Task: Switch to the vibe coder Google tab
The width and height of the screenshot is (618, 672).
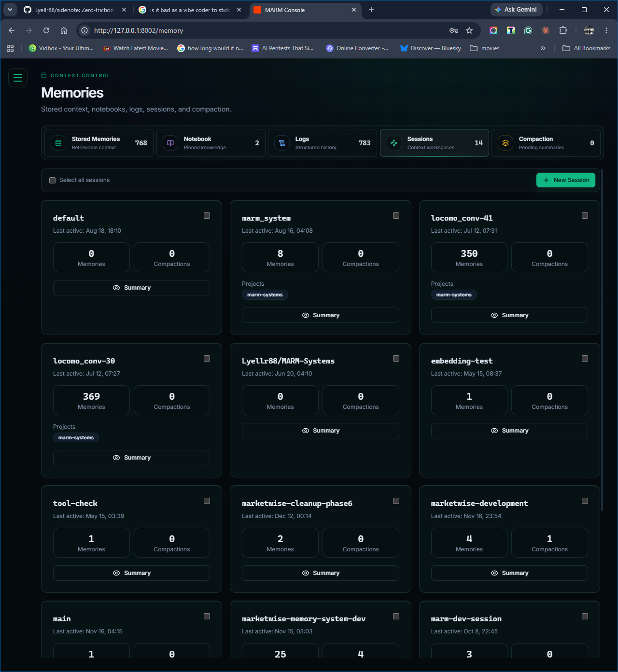Action: (x=189, y=10)
